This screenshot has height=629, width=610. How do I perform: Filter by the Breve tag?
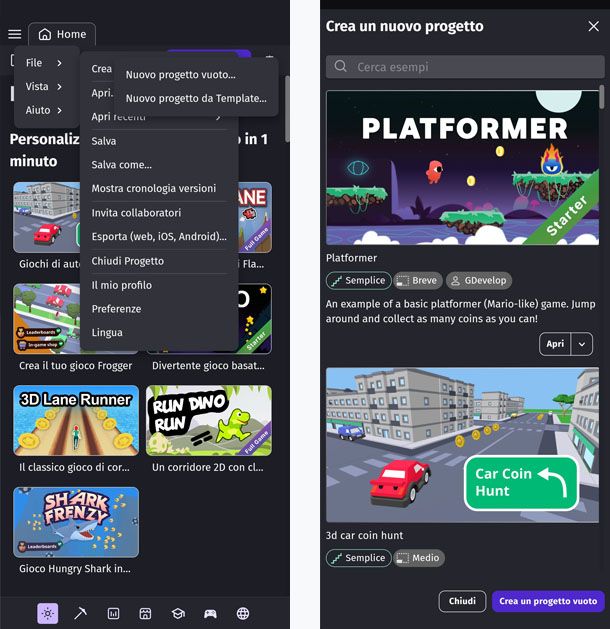coord(418,280)
